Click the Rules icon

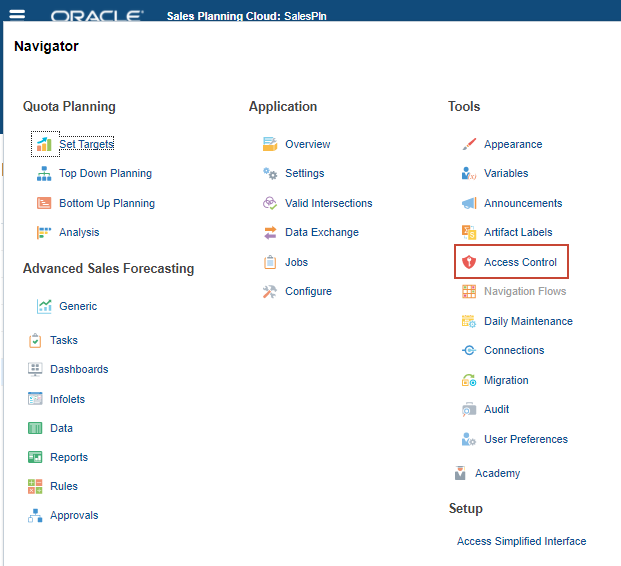[35, 486]
